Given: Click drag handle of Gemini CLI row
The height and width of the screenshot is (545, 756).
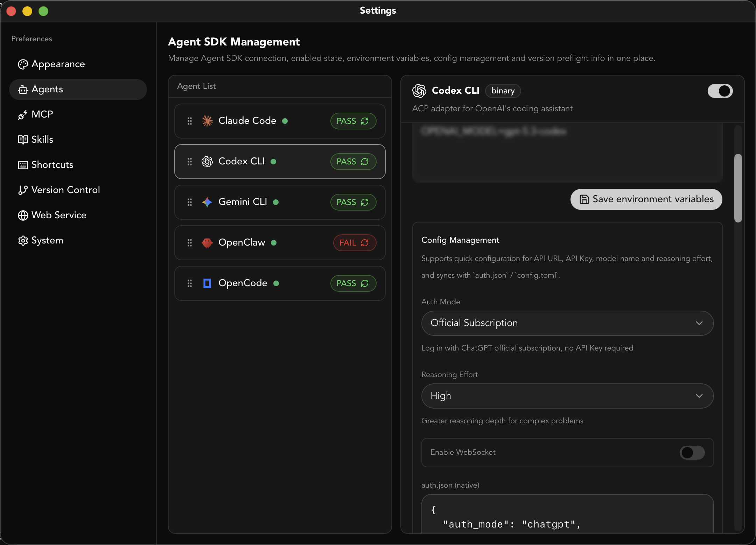Looking at the screenshot, I should pos(190,202).
